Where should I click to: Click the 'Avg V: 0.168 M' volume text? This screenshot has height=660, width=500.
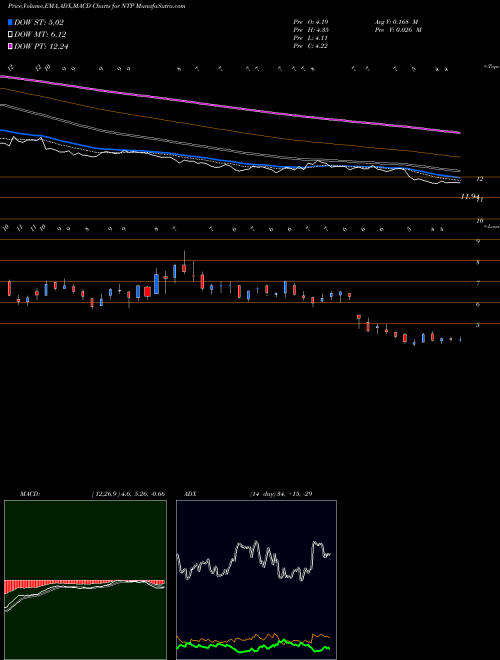[x=396, y=21]
